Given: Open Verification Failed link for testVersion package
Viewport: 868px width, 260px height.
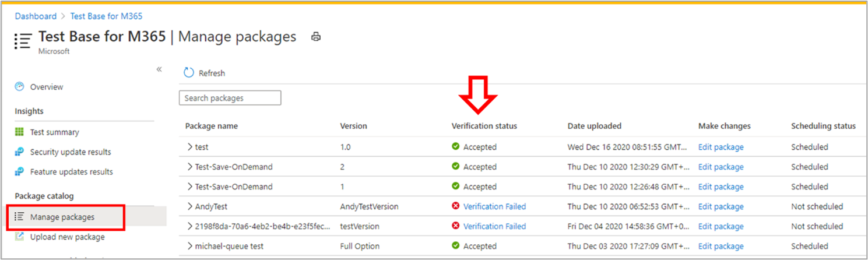Looking at the screenshot, I should click(x=494, y=226).
